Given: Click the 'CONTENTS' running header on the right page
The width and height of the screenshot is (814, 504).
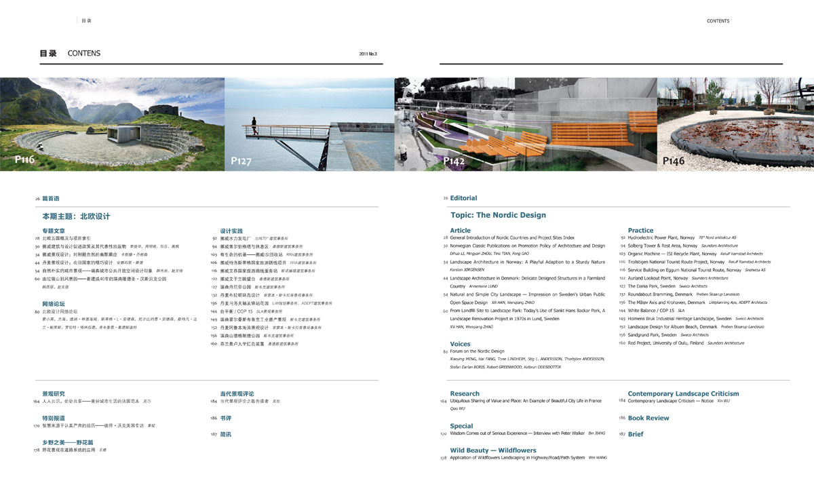Looking at the screenshot, I should coord(718,21).
